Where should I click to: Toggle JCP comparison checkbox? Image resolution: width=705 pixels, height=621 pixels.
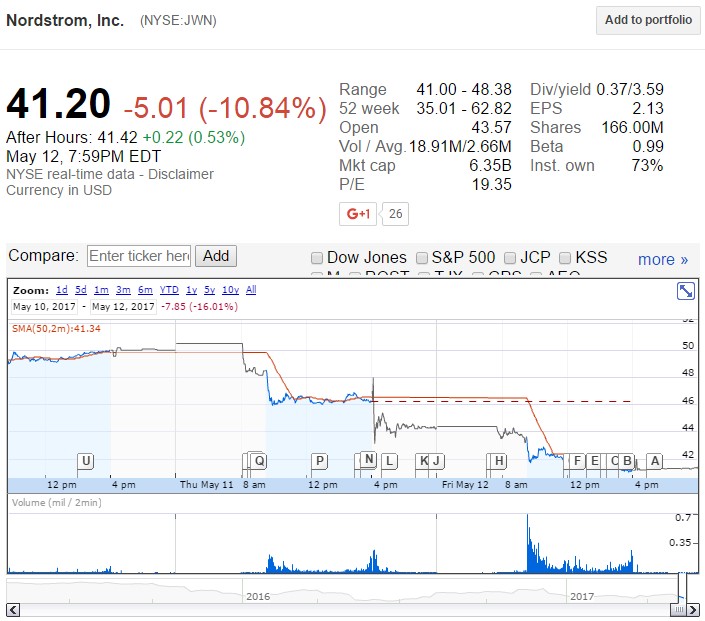pos(510,258)
